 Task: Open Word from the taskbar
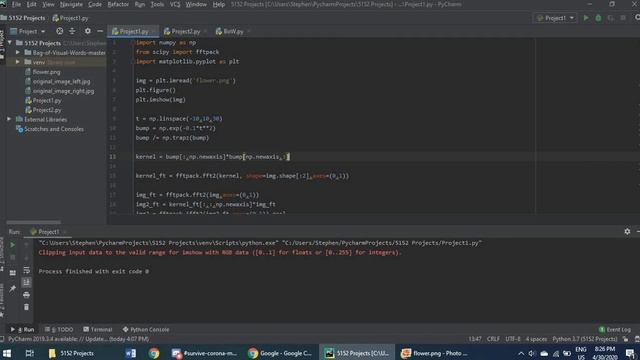(x=131, y=353)
